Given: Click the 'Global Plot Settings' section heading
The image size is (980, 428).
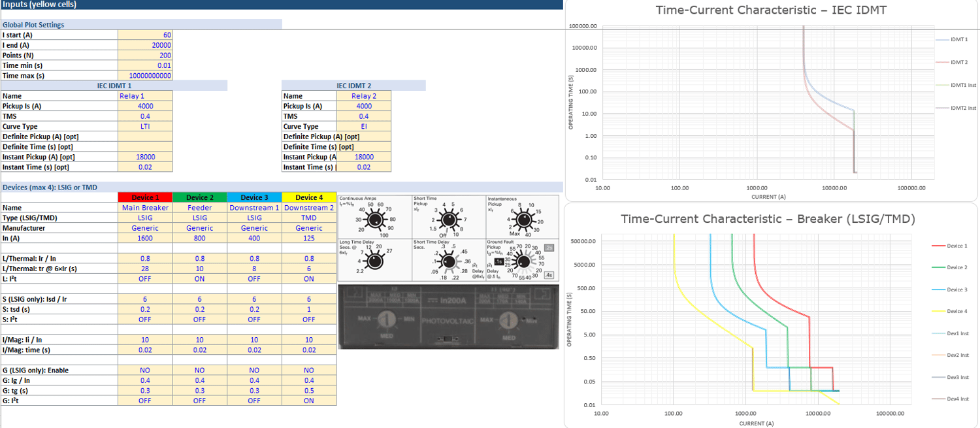Looking at the screenshot, I should 141,25.
